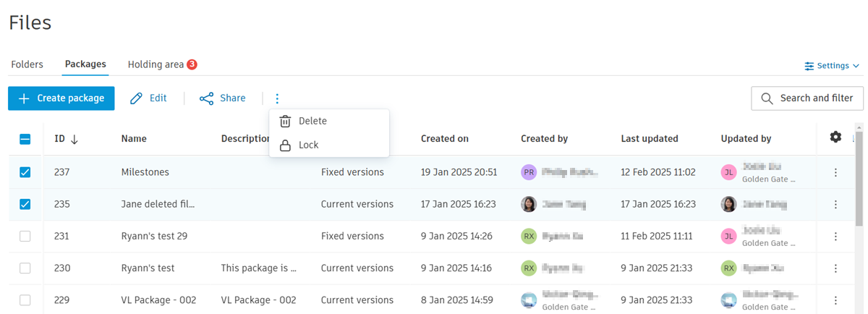Choose Delete from the more menu
This screenshot has width=868, height=314.
tap(312, 121)
